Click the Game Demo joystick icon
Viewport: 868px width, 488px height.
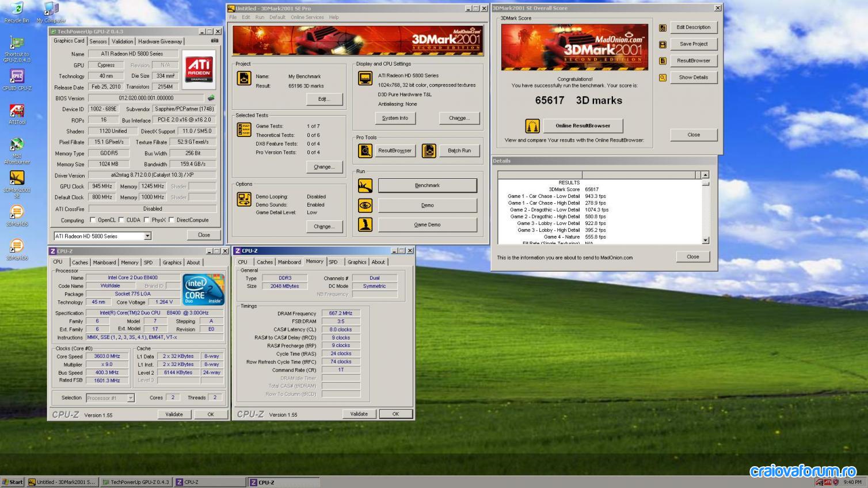(x=365, y=225)
